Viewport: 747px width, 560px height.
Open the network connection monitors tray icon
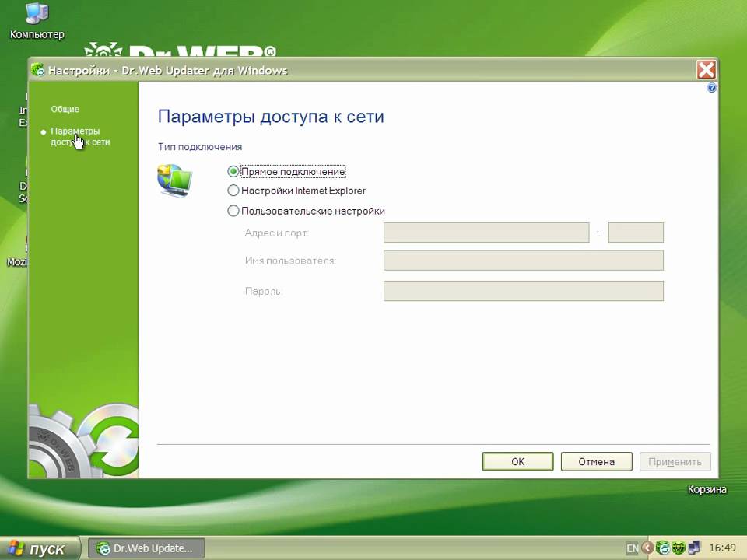(x=694, y=548)
